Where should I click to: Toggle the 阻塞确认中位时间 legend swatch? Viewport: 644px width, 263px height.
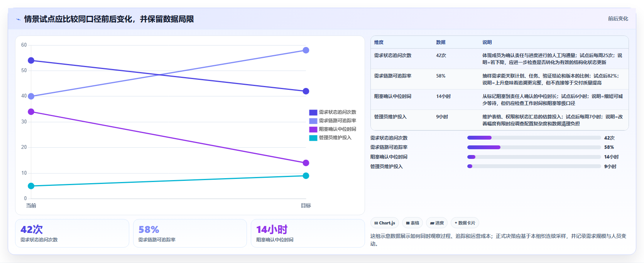coord(313,129)
